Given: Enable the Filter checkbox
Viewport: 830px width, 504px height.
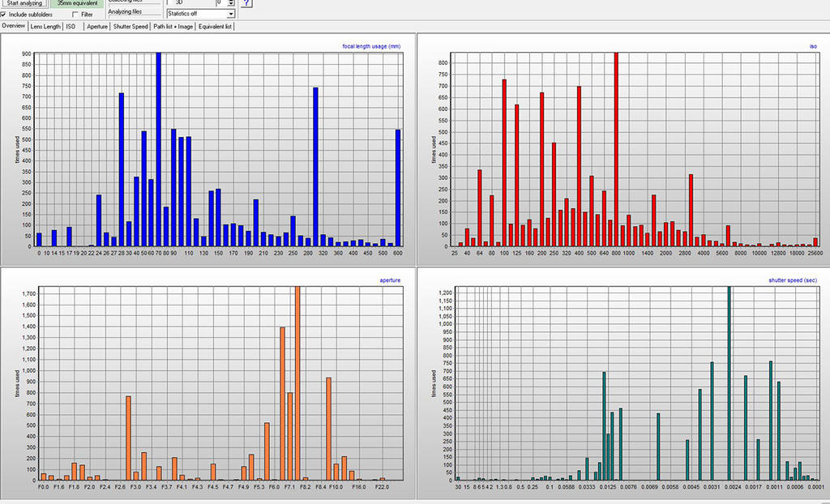Looking at the screenshot, I should [x=76, y=15].
